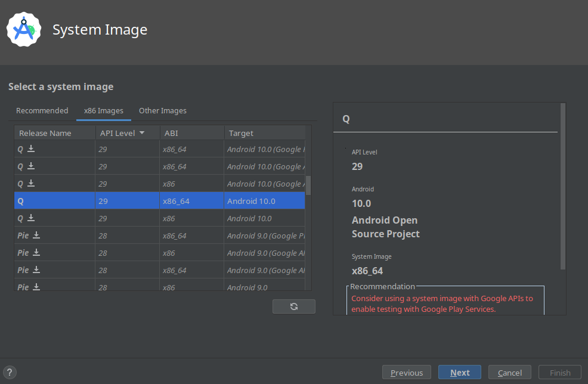The height and width of the screenshot is (384, 588).
Task: Click the details panel scrollbar
Action: (562, 185)
